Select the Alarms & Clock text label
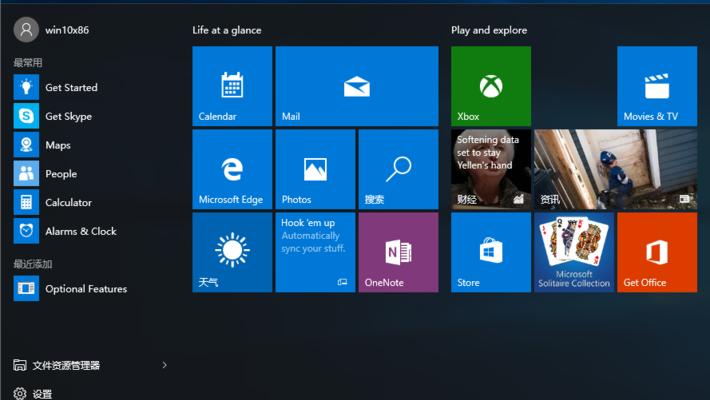The height and width of the screenshot is (400, 710). (81, 231)
